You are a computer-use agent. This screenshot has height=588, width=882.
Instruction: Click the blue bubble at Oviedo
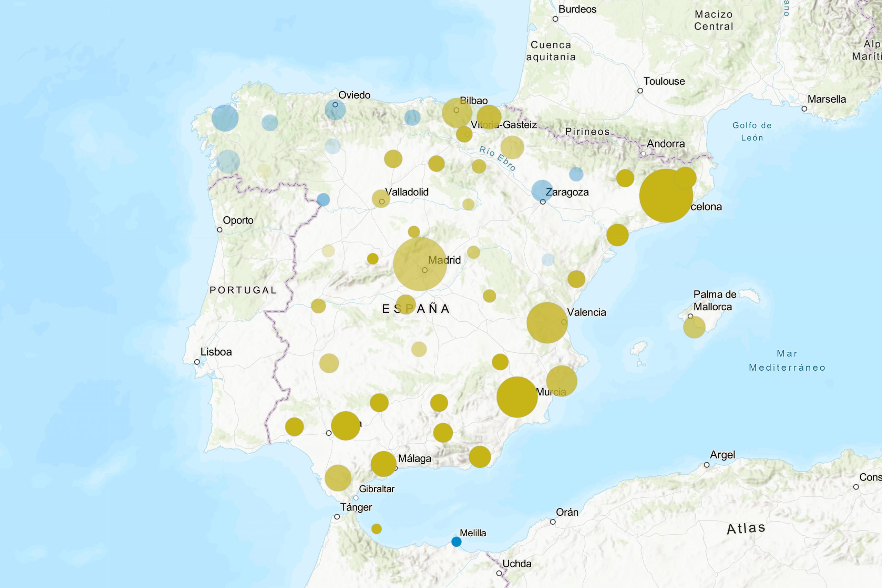pyautogui.click(x=335, y=110)
